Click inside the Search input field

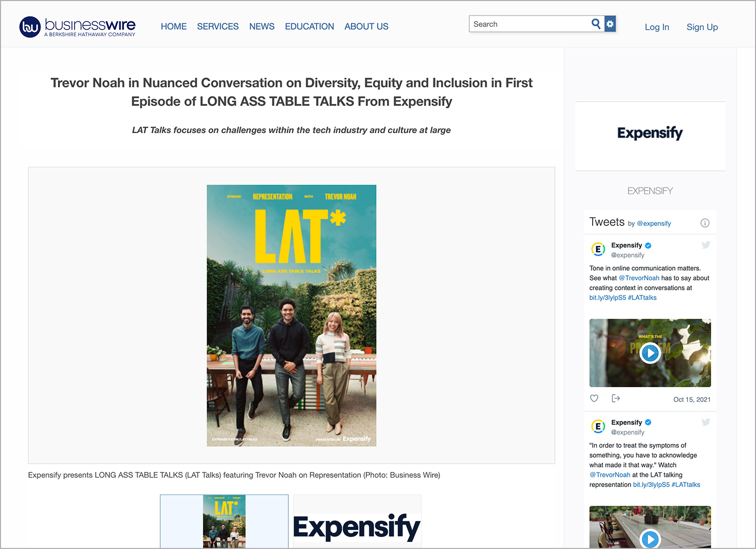pyautogui.click(x=529, y=24)
